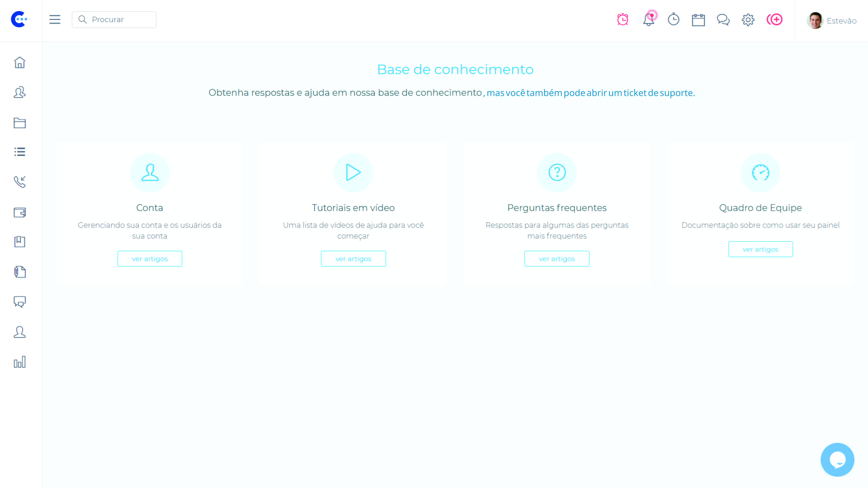Open the folder icon in sidebar

[20, 123]
